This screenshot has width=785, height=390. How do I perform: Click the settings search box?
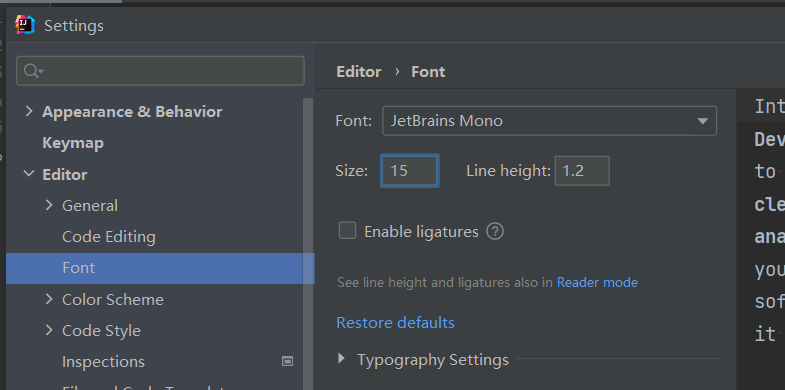pos(160,71)
